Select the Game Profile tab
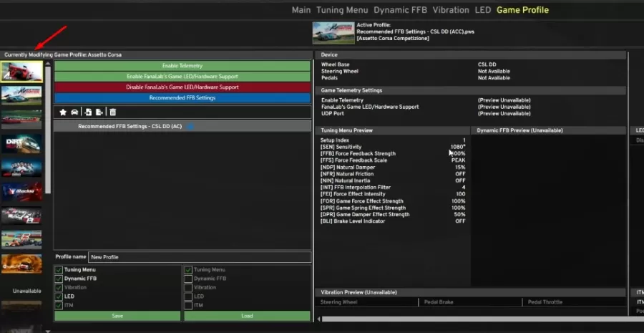644x333 pixels. (522, 10)
